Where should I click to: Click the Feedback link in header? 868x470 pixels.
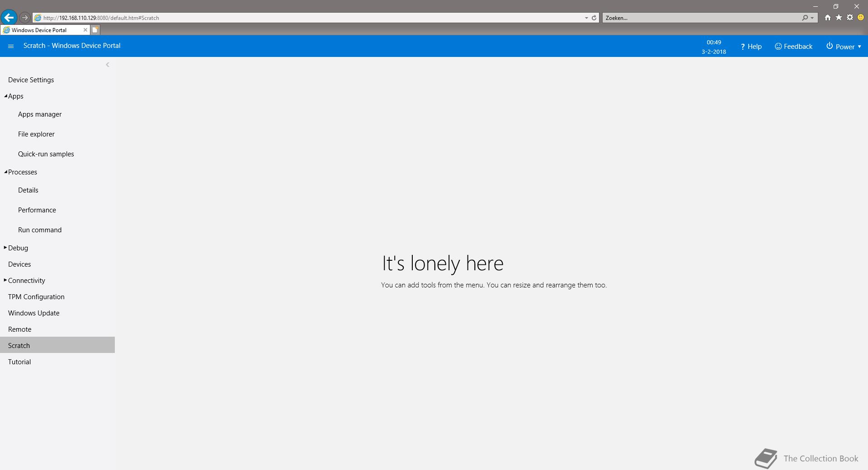pos(793,47)
